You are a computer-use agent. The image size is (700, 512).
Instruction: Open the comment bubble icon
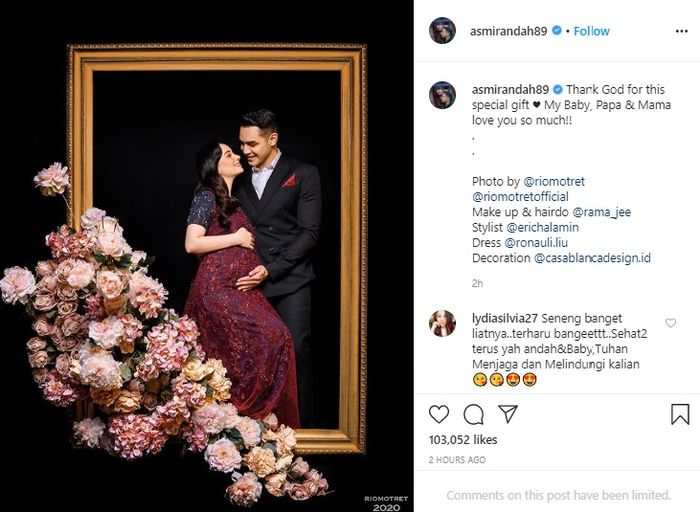[473, 414]
